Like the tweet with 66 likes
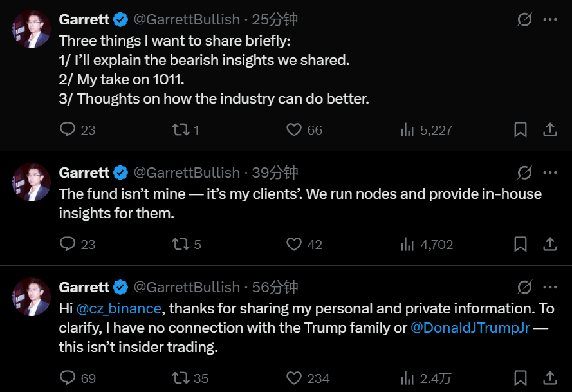This screenshot has height=392, width=572. (x=294, y=129)
